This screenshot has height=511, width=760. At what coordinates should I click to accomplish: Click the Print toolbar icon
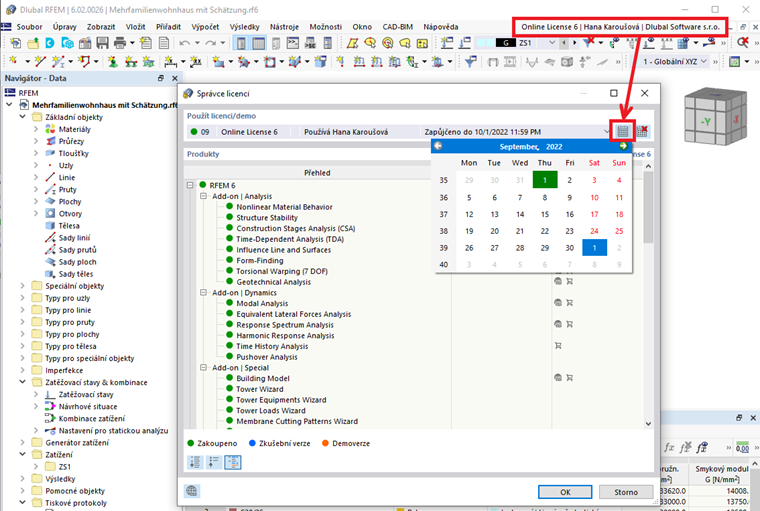(120, 43)
